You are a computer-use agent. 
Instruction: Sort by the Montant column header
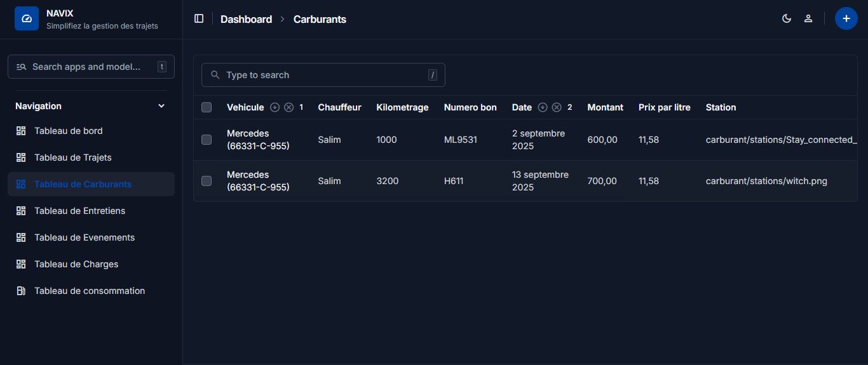pos(605,107)
